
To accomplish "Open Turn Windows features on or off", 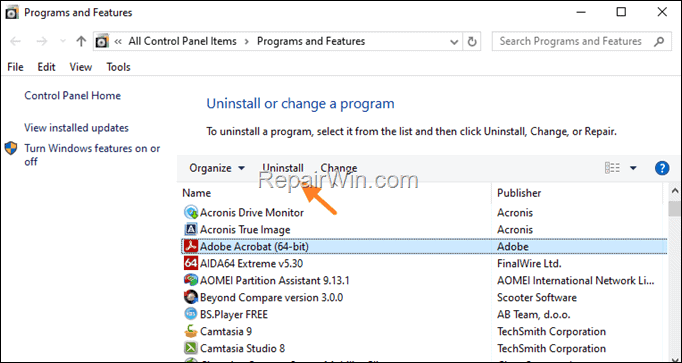I will (x=92, y=155).
